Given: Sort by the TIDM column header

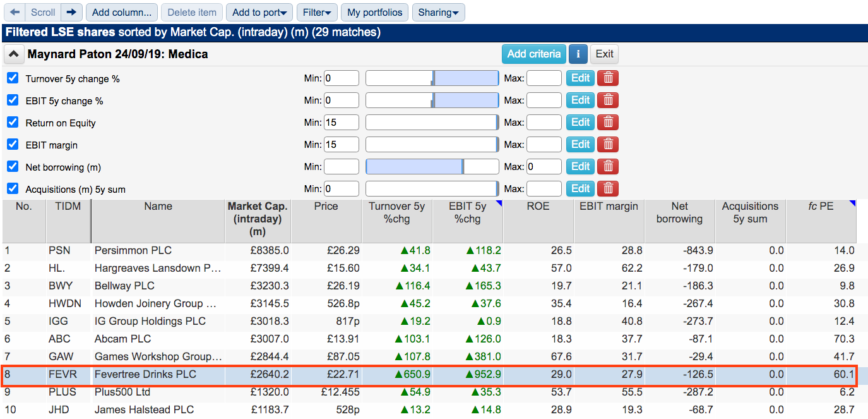Looking at the screenshot, I should pos(68,221).
